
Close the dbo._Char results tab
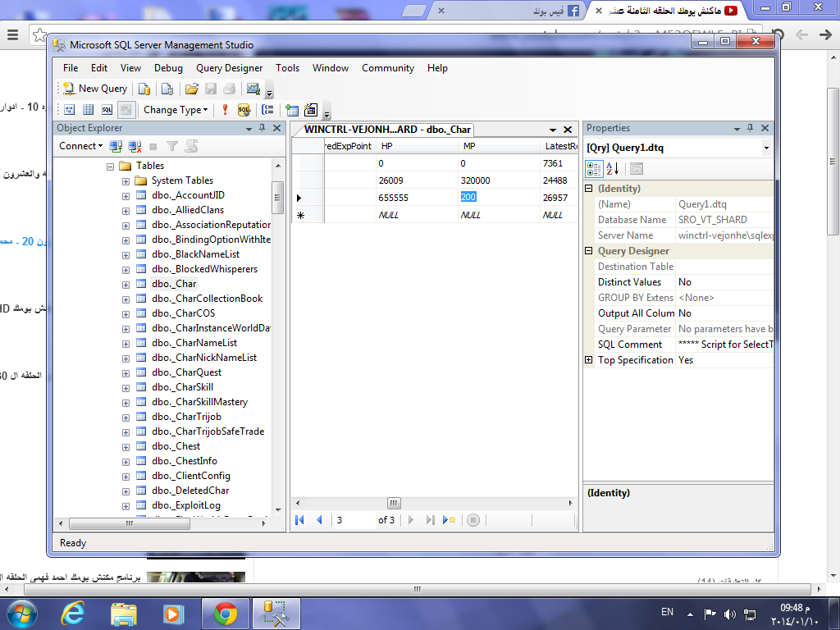[568, 130]
